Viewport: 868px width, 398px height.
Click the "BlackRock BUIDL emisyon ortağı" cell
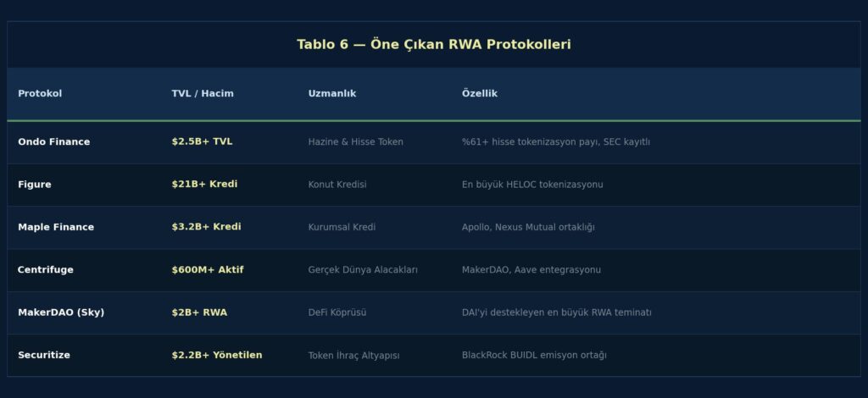pyautogui.click(x=534, y=356)
